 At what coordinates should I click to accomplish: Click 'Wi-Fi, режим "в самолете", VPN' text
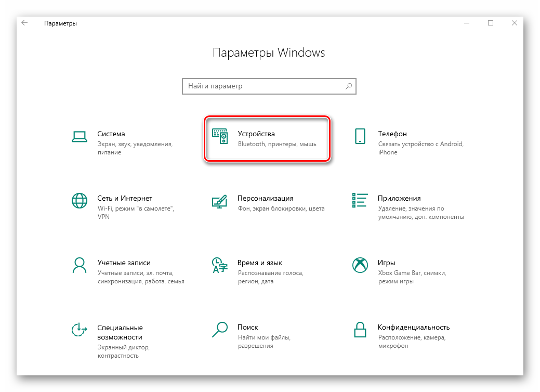pyautogui.click(x=136, y=213)
